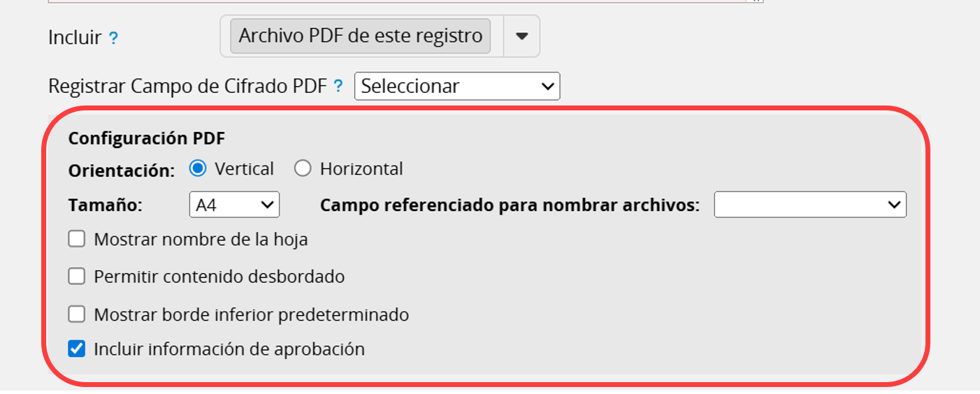Open help for Registrar Campo de Cifrado PDF
Image resolution: width=980 pixels, height=394 pixels.
pos(338,87)
